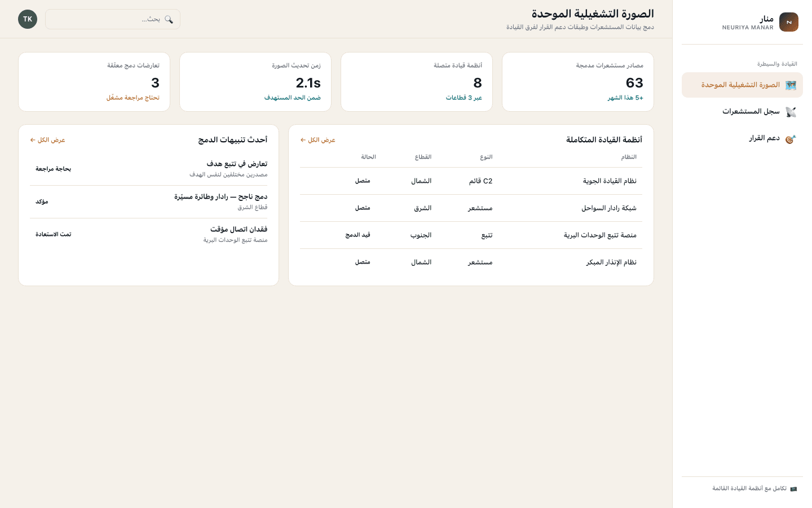The height and width of the screenshot is (508, 812).
Task: Open الصورة التشغيلية الموحدة in the sidebar
Action: pyautogui.click(x=742, y=85)
